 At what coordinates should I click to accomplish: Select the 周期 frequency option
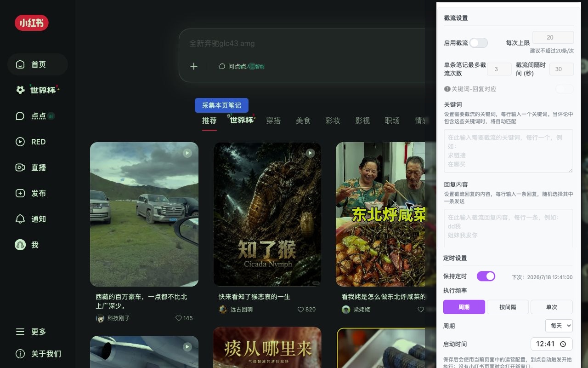point(464,307)
